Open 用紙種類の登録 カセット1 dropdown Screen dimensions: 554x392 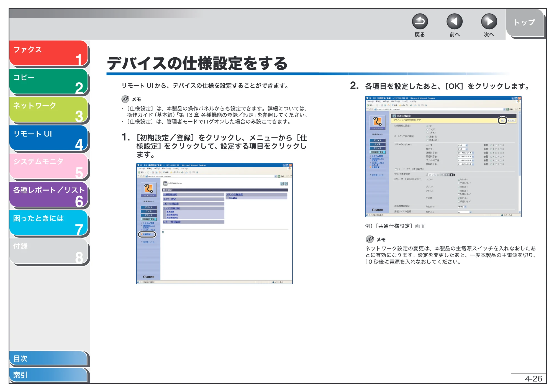coord(462,207)
